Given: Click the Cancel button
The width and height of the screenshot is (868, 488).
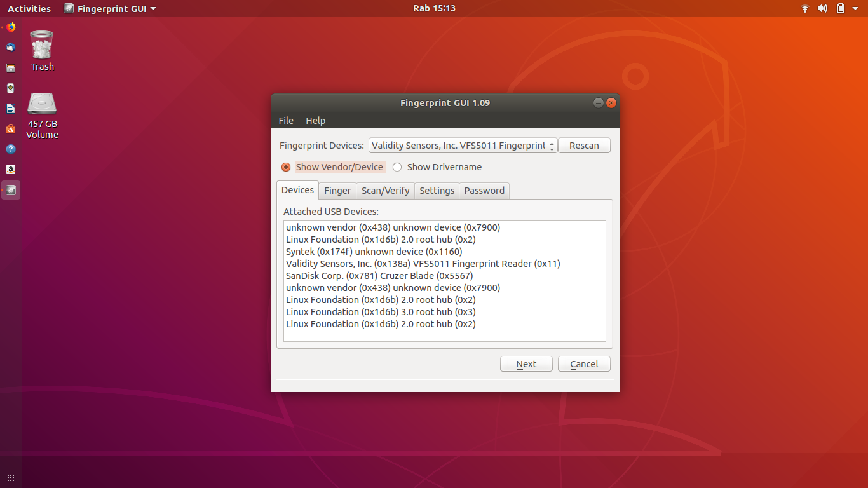Looking at the screenshot, I should point(584,364).
